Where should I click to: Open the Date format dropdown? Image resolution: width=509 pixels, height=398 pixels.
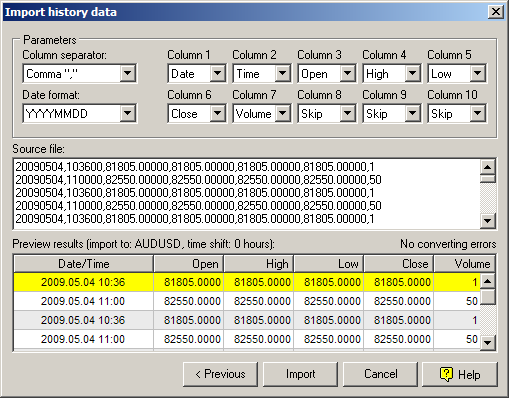[x=128, y=113]
